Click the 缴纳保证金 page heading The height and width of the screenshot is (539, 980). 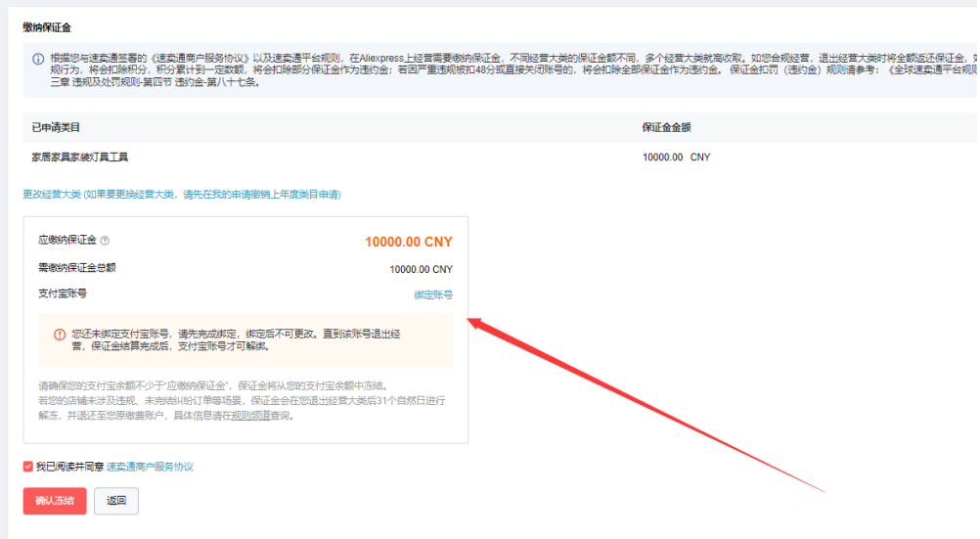(x=47, y=27)
